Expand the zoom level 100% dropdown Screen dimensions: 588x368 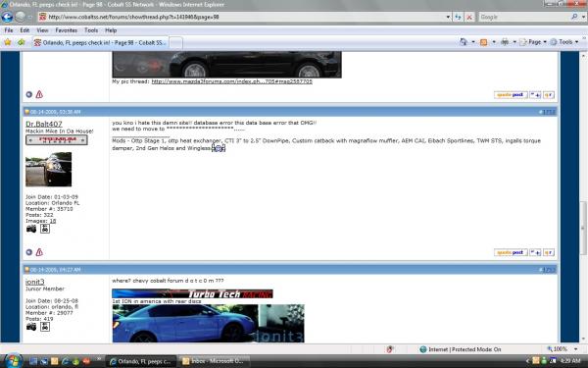tap(576, 349)
